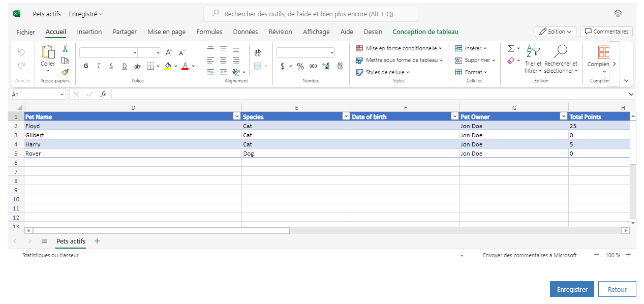Open Mise en forme conditionnelle menu
This screenshot has height=304, width=644.
pos(398,48)
